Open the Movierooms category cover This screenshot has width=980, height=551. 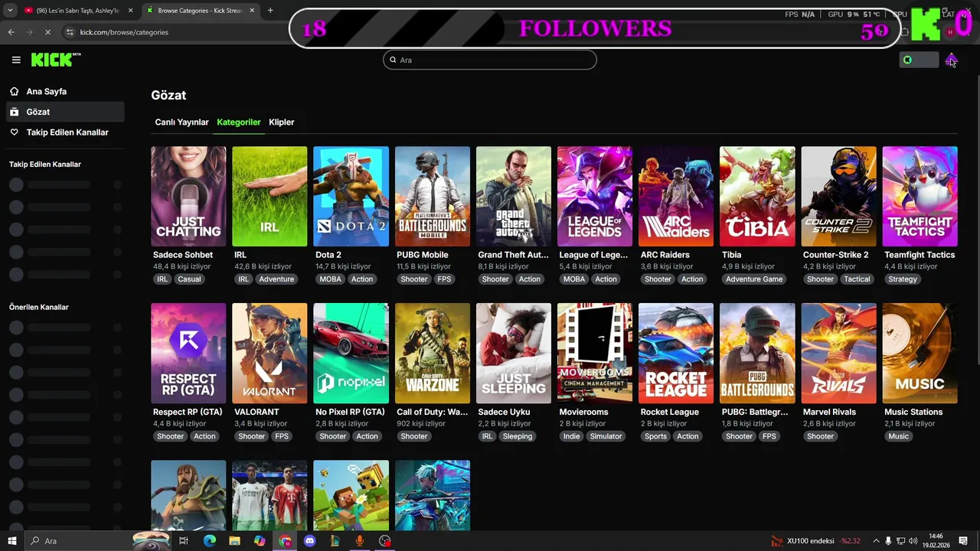(x=595, y=354)
